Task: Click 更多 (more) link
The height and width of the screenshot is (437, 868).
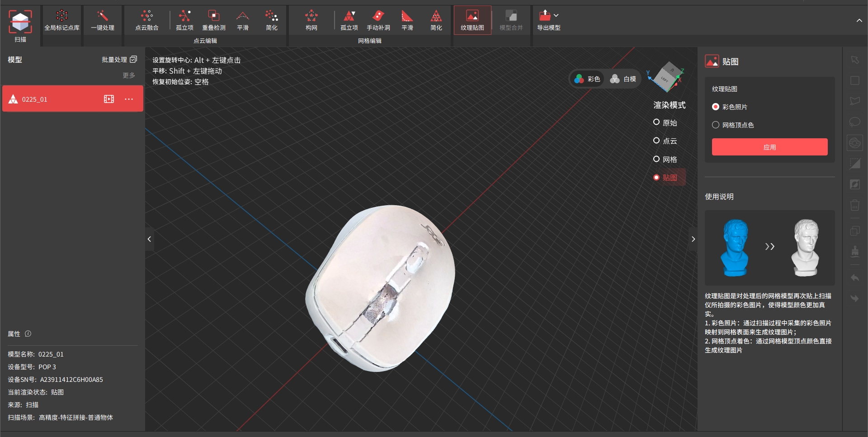Action: (x=129, y=75)
